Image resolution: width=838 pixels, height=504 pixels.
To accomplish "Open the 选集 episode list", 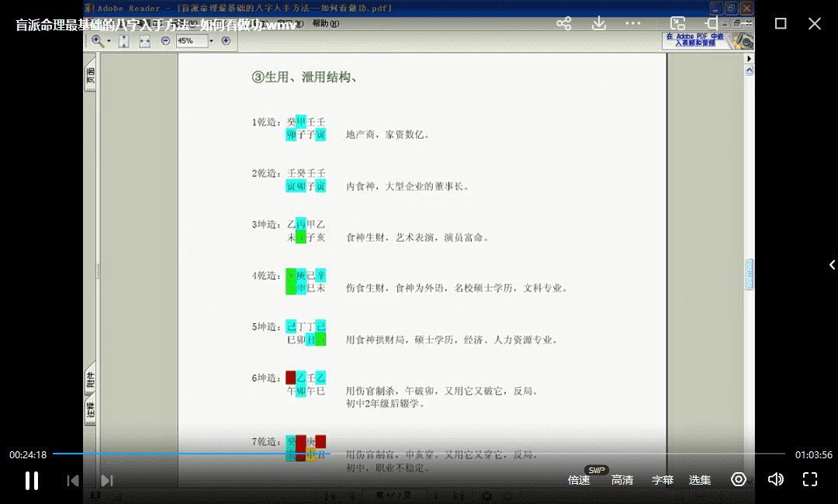I will [700, 480].
